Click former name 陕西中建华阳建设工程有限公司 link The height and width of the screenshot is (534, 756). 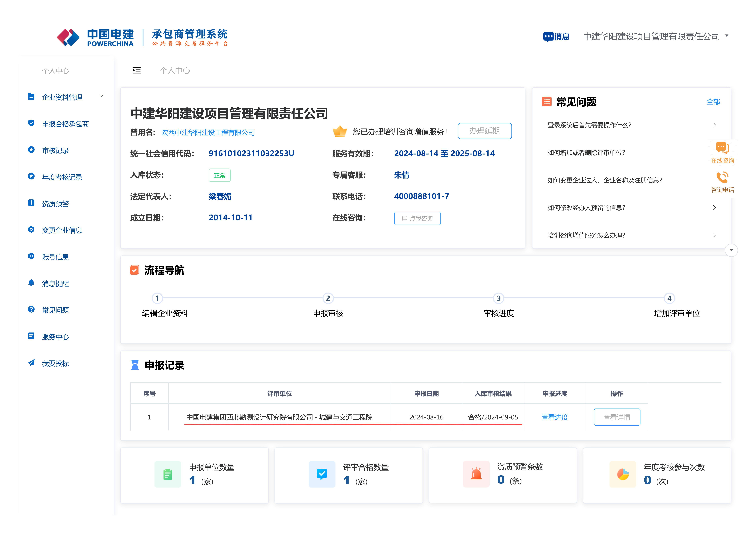coord(208,133)
